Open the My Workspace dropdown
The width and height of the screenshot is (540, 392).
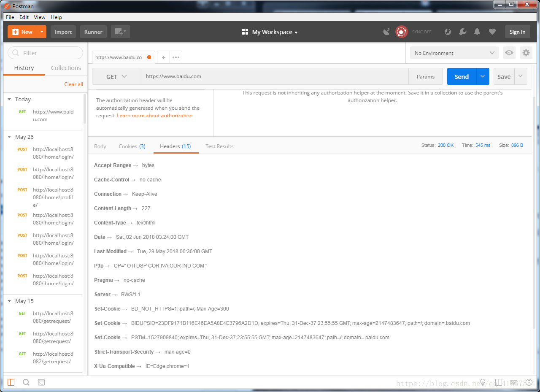tap(270, 32)
